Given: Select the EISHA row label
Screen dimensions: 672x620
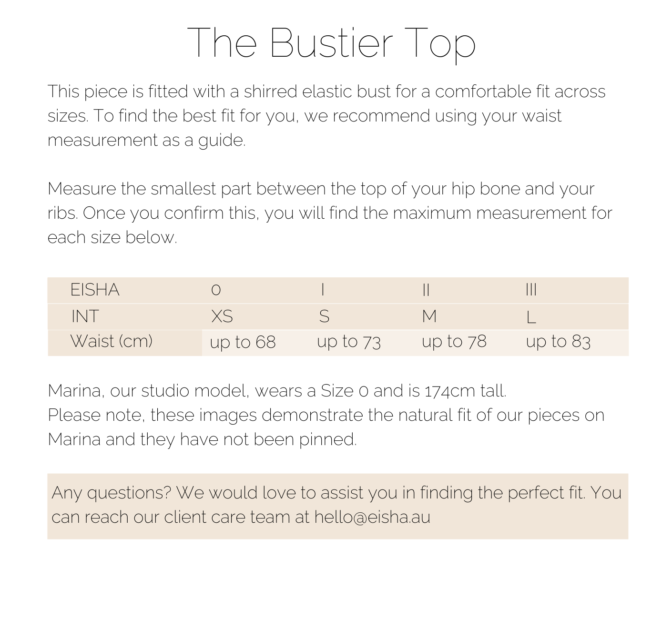Looking at the screenshot, I should coord(95,290).
